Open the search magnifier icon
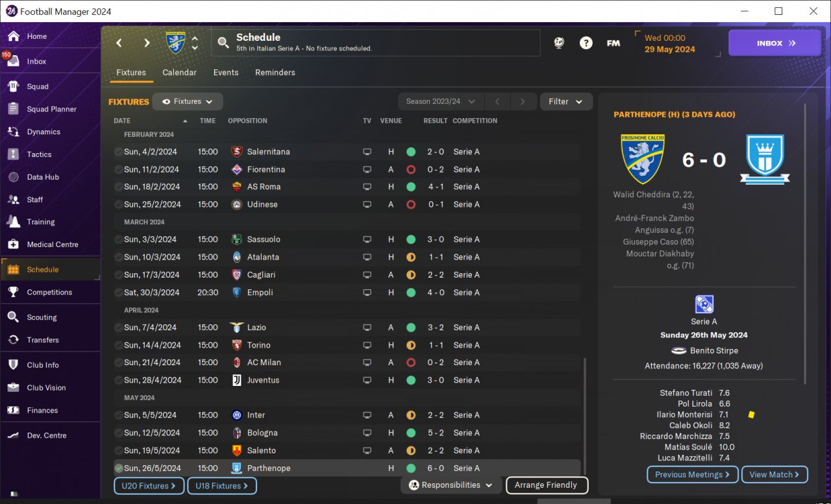The image size is (831, 504). coord(223,43)
